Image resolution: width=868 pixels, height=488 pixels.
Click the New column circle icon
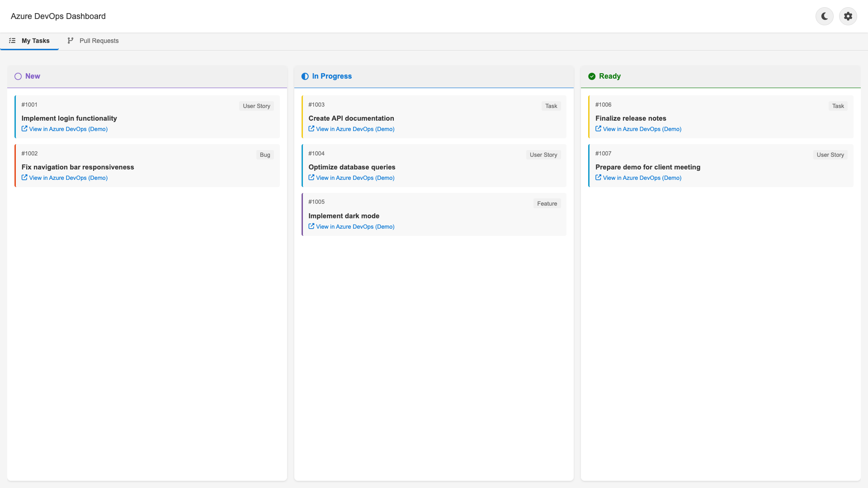point(18,76)
